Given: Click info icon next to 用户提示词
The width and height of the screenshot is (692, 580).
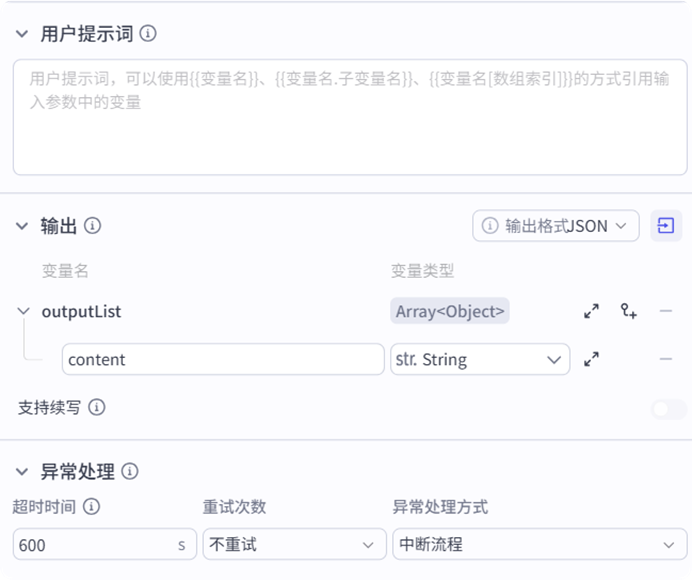Looking at the screenshot, I should click(x=149, y=33).
